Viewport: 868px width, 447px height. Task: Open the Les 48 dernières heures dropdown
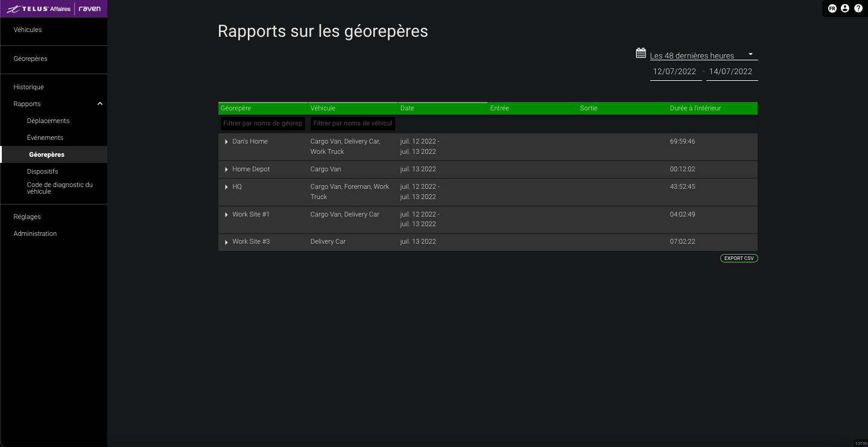click(x=703, y=55)
